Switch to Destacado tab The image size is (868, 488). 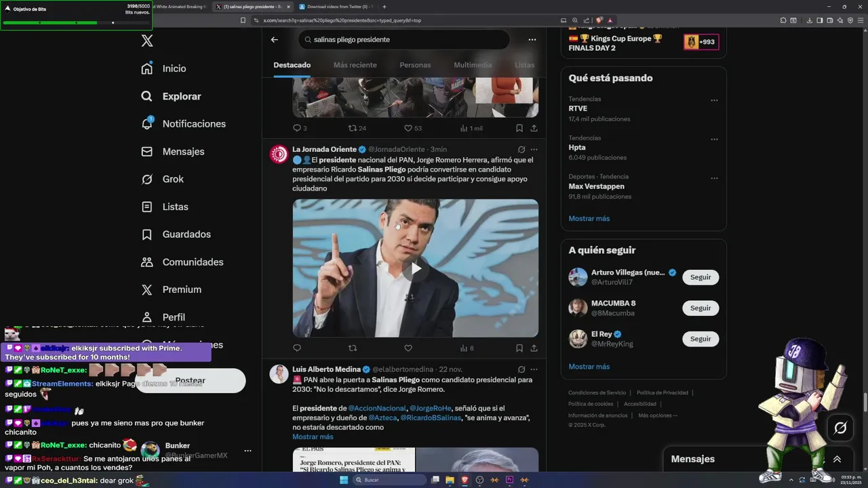(x=292, y=65)
